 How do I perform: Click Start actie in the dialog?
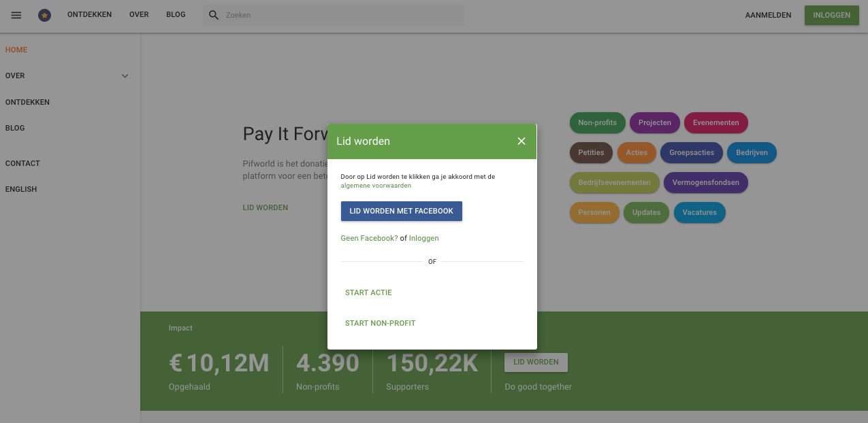[x=368, y=292]
